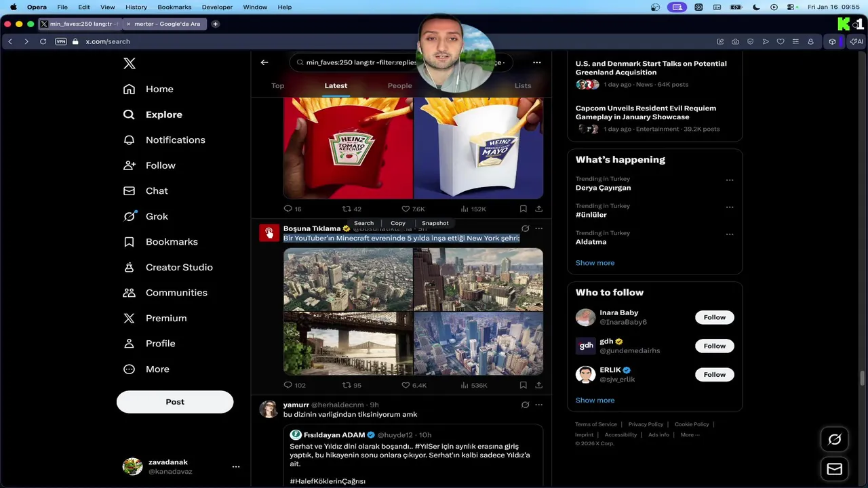Open Grok from the sidebar
This screenshot has width=868, height=488.
click(146, 216)
